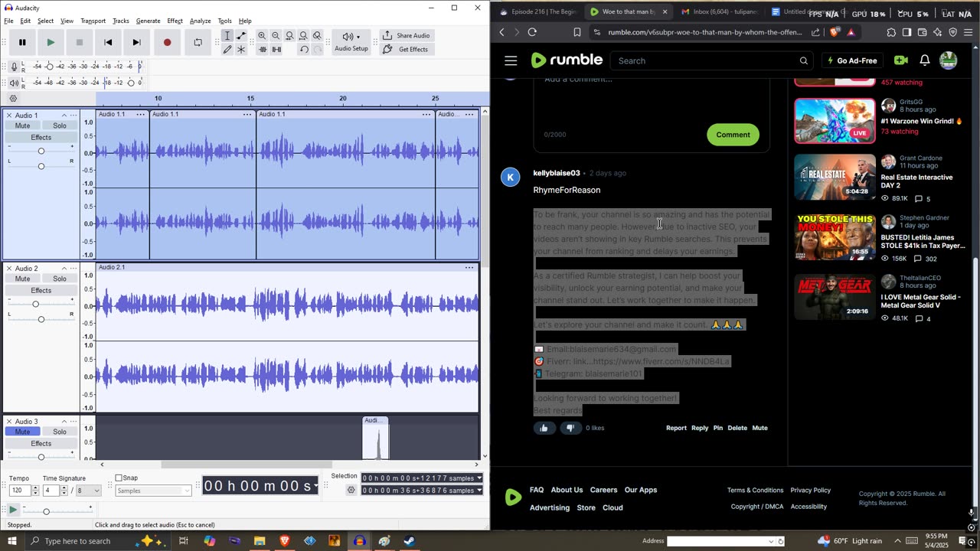Enable the Snap checkbox
Image resolution: width=980 pixels, height=551 pixels.
click(119, 478)
